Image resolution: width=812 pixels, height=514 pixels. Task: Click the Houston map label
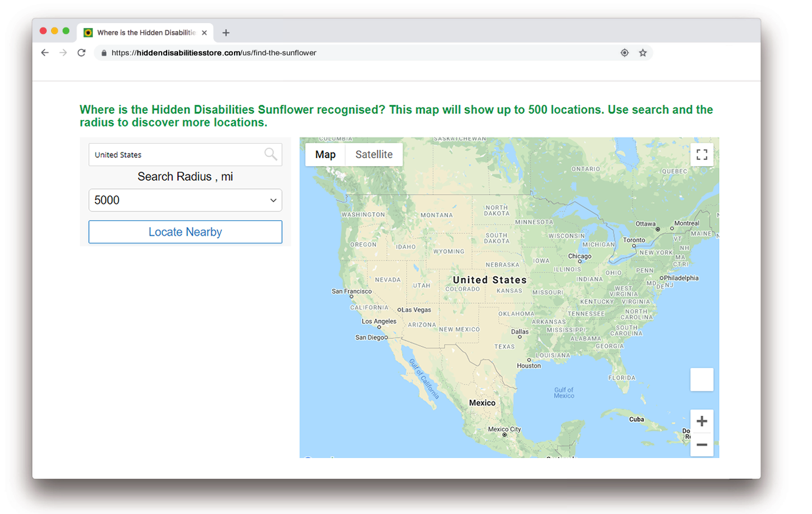pyautogui.click(x=529, y=366)
